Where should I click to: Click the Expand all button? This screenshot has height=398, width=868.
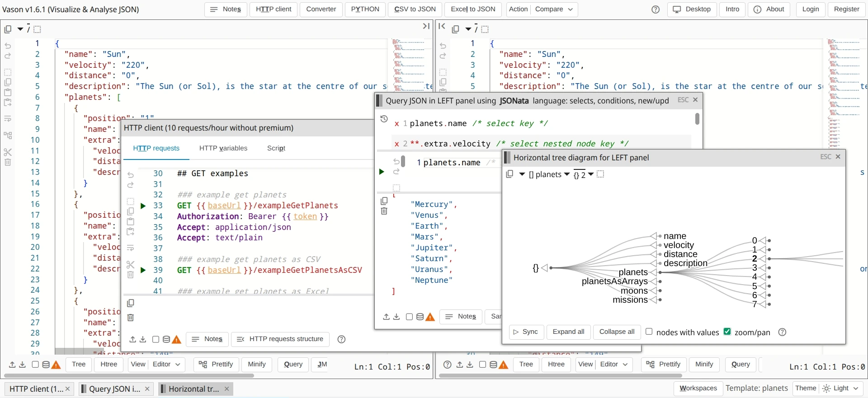(568, 332)
